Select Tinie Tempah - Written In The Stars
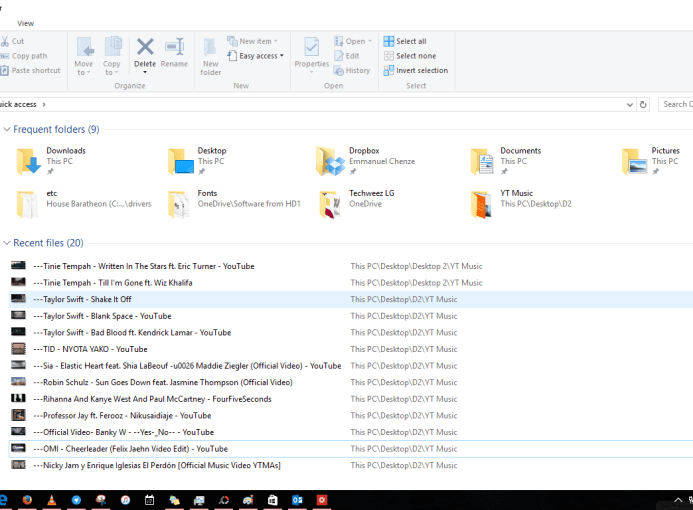 (x=351, y=266)
